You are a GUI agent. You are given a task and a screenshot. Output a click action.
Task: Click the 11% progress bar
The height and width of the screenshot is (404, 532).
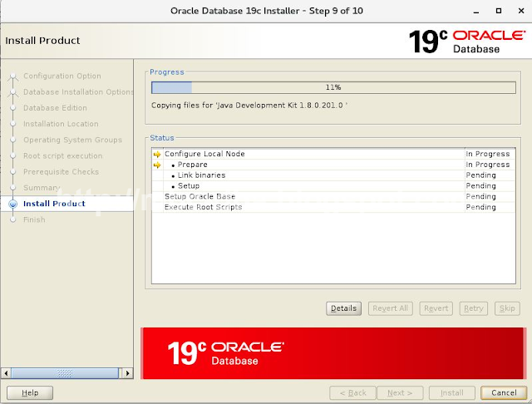(333, 87)
